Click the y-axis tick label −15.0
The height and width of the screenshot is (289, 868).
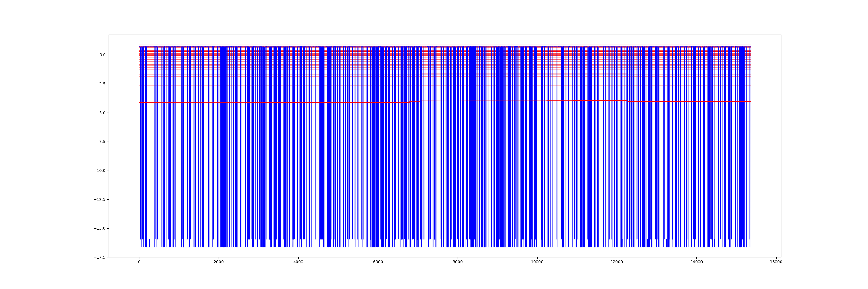(x=100, y=228)
